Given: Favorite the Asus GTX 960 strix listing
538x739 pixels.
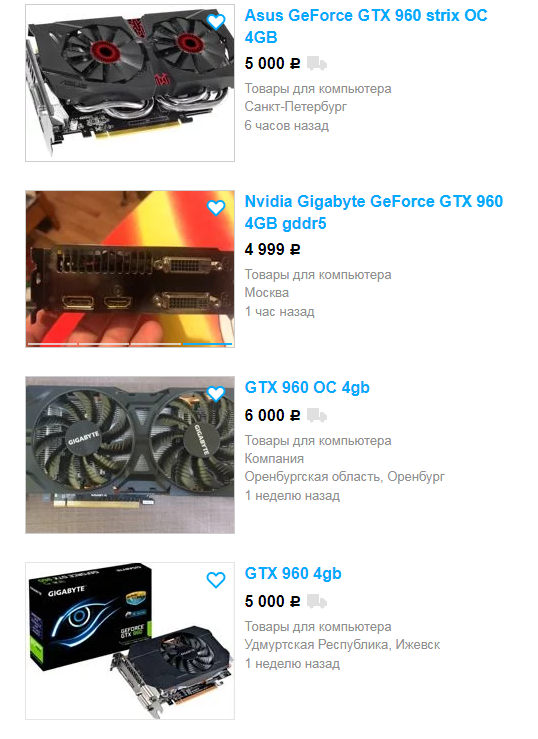Looking at the screenshot, I should tap(216, 22).
